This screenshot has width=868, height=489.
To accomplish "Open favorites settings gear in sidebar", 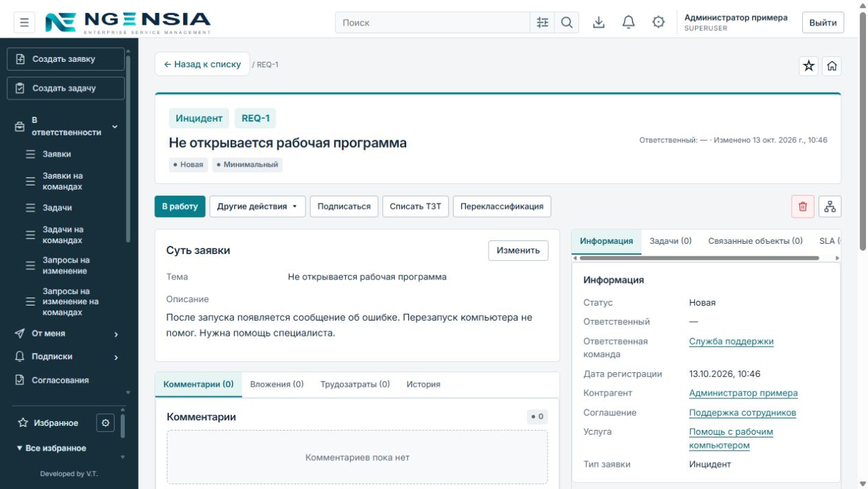I will tap(105, 423).
